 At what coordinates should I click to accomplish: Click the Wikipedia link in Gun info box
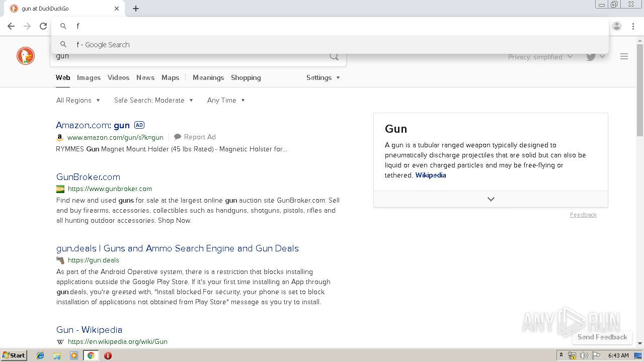click(431, 175)
